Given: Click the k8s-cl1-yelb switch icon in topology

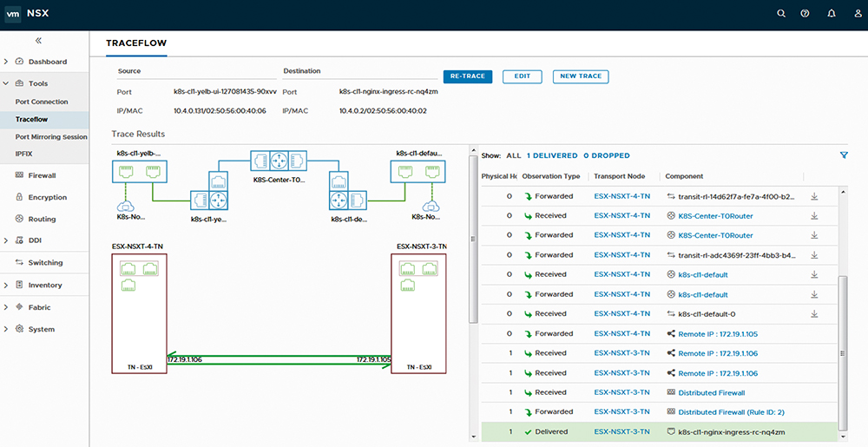Looking at the screenshot, I should click(x=140, y=172).
